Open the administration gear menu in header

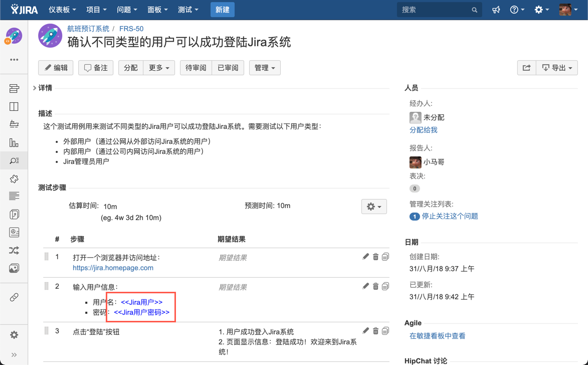click(x=541, y=10)
